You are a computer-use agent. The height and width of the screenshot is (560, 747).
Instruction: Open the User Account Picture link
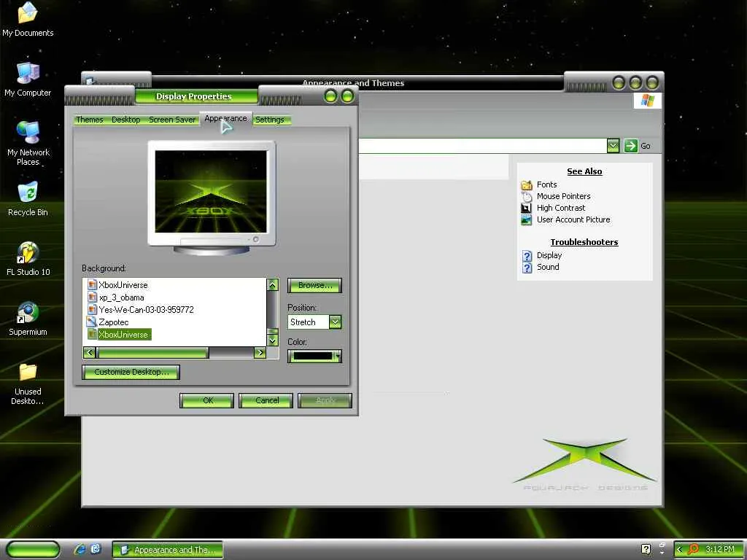[573, 219]
